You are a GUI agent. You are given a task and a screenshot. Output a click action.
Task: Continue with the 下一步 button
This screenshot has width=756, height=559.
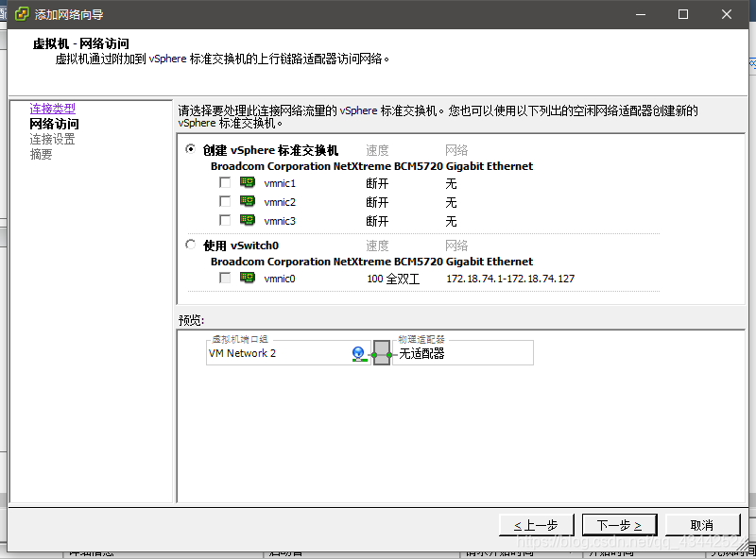[620, 525]
